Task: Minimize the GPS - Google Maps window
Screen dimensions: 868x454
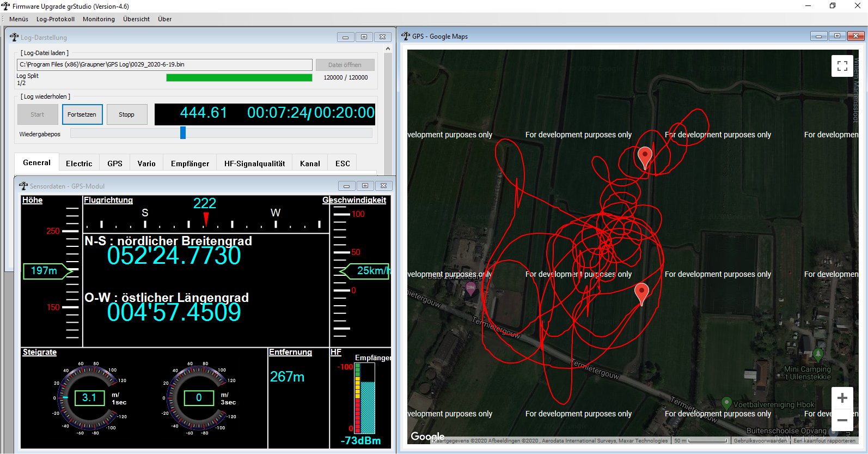Action: tap(818, 36)
